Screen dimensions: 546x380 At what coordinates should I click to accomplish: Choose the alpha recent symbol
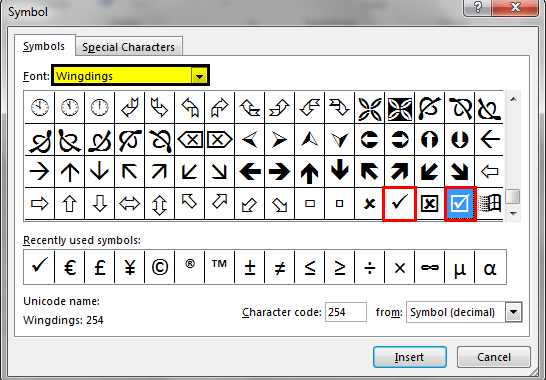490,267
